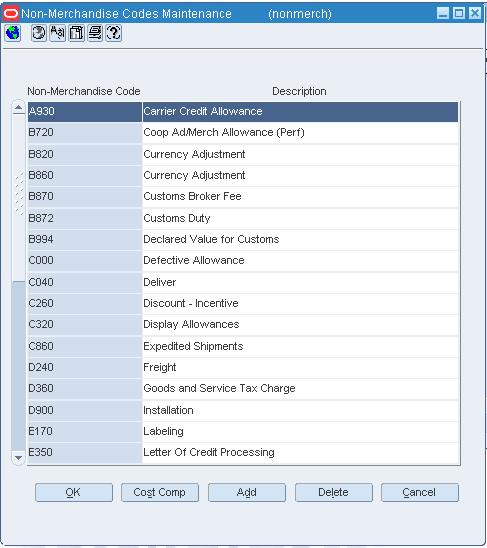The height and width of the screenshot is (548, 487).
Task: Select Labeling description
Action: pyautogui.click(x=300, y=432)
